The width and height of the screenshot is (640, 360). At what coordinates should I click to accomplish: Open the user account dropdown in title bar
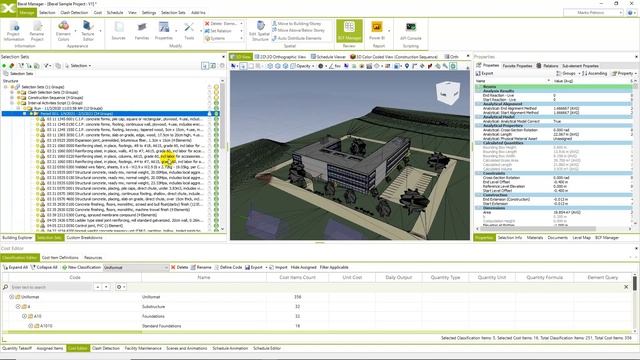593,13
